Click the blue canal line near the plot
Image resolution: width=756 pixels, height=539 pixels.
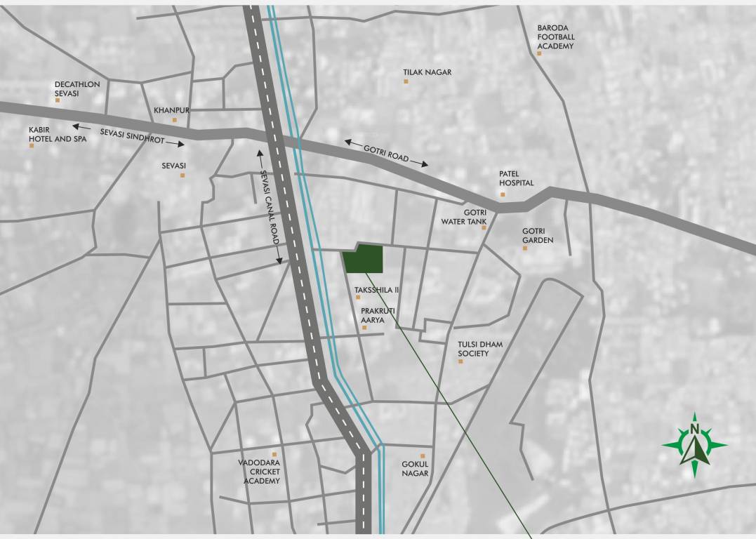click(316, 260)
